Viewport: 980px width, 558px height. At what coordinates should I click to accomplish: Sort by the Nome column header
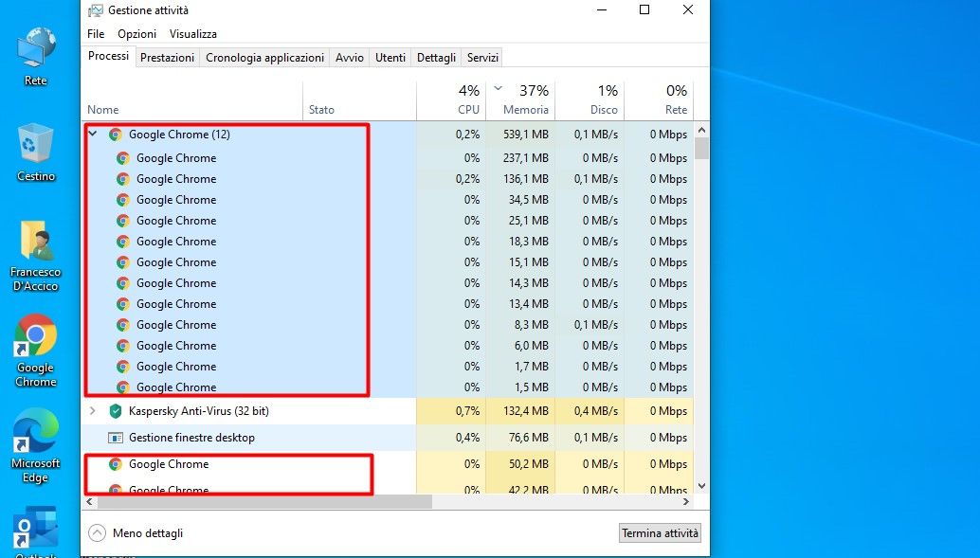click(x=192, y=100)
